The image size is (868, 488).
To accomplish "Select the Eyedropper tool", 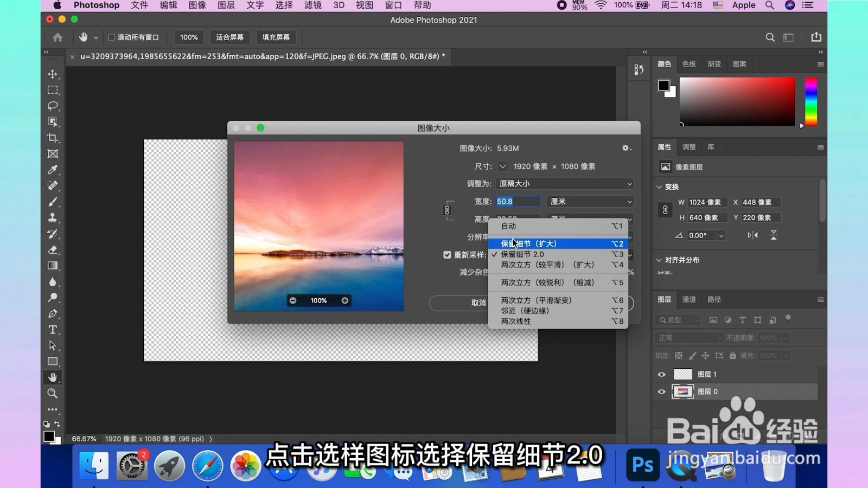I will coord(53,170).
